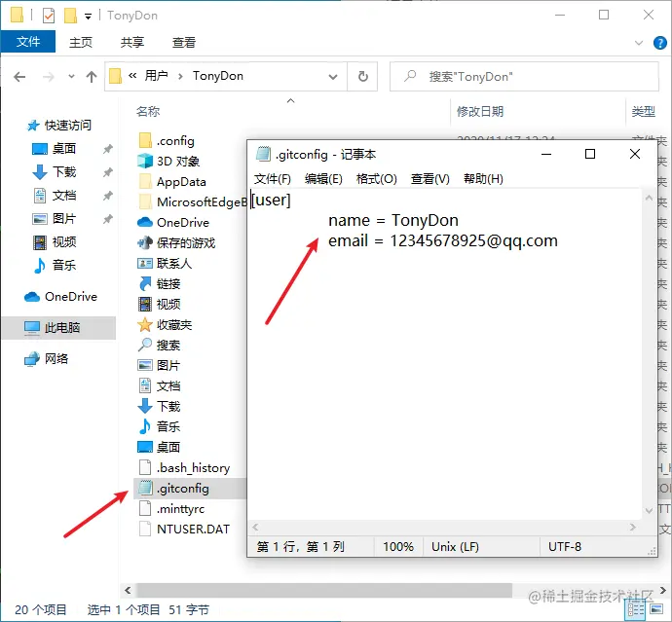Switch to details view icon in status bar
The image size is (672, 622).
(636, 609)
